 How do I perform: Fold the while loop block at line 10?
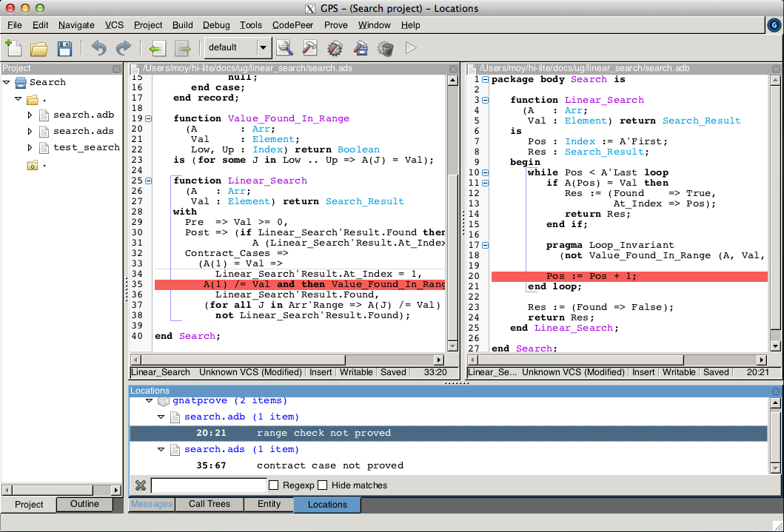click(485, 173)
